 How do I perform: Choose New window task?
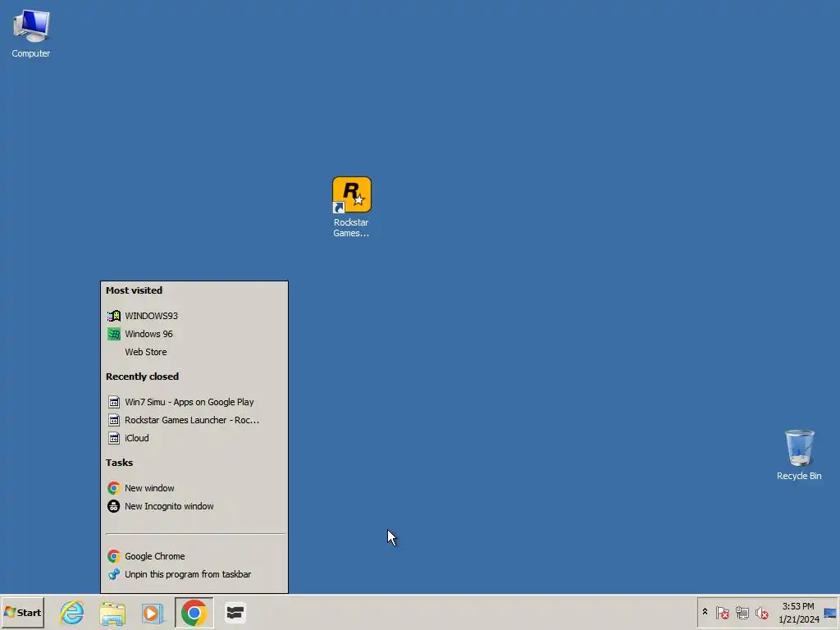[194, 488]
